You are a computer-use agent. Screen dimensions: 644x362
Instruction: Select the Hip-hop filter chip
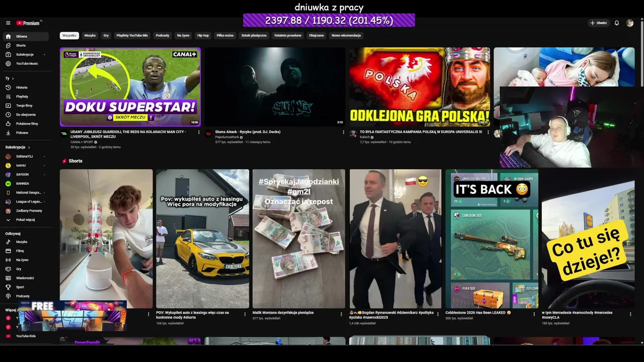coord(203,36)
